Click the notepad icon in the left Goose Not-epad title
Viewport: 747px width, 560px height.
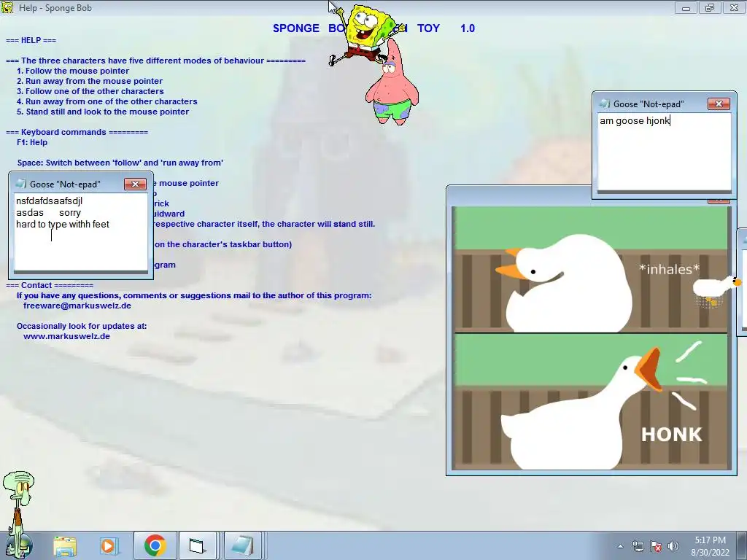pyautogui.click(x=20, y=184)
